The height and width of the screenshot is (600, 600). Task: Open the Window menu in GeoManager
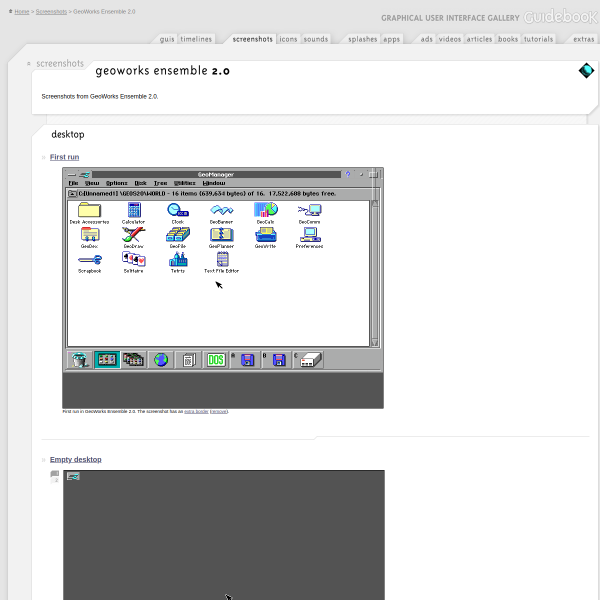pos(214,183)
